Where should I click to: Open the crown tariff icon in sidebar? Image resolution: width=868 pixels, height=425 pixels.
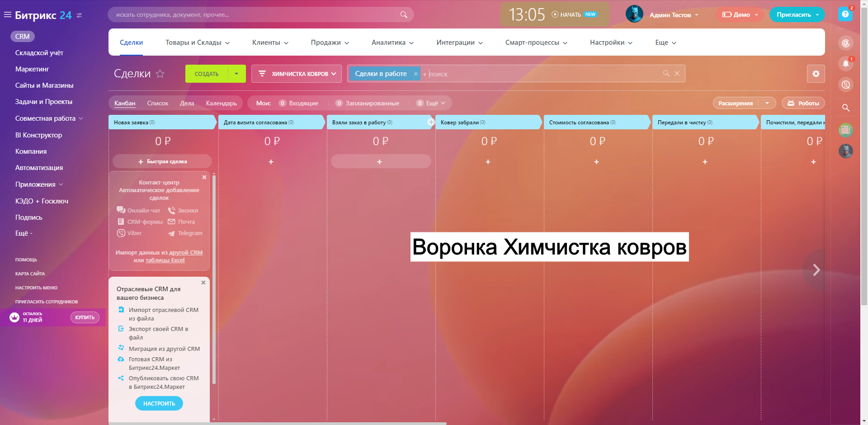[14, 317]
